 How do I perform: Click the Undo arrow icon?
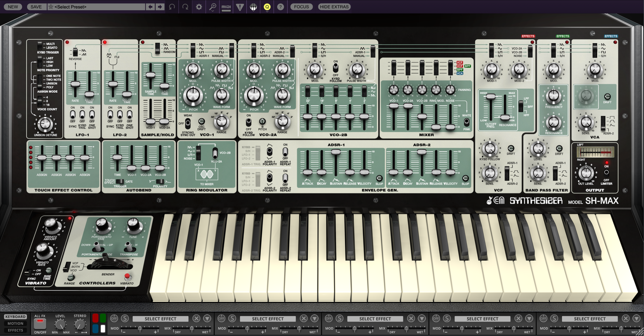[x=172, y=7]
